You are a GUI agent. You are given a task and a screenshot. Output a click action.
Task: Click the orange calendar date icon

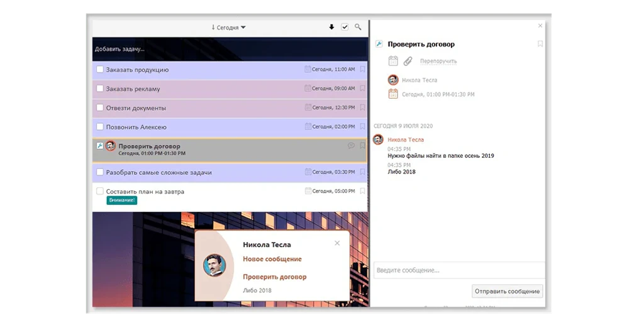coord(393,94)
